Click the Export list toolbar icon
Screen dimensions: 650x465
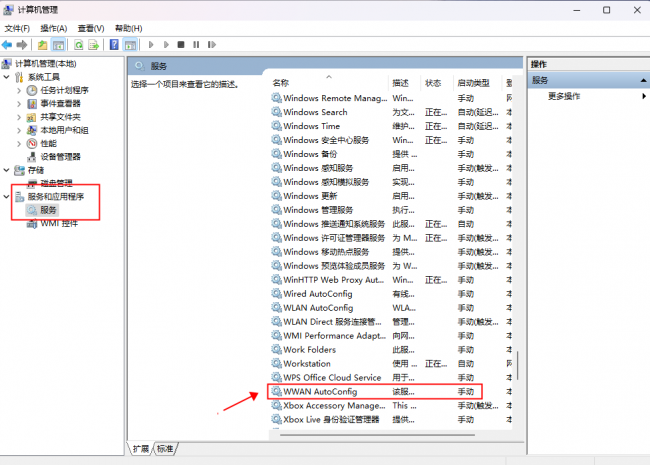tap(94, 44)
